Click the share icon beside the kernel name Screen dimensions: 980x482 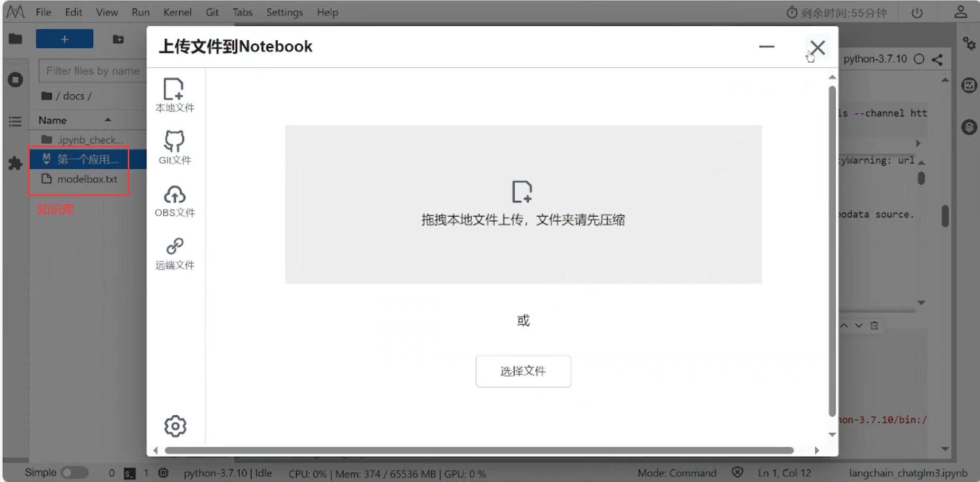[938, 59]
